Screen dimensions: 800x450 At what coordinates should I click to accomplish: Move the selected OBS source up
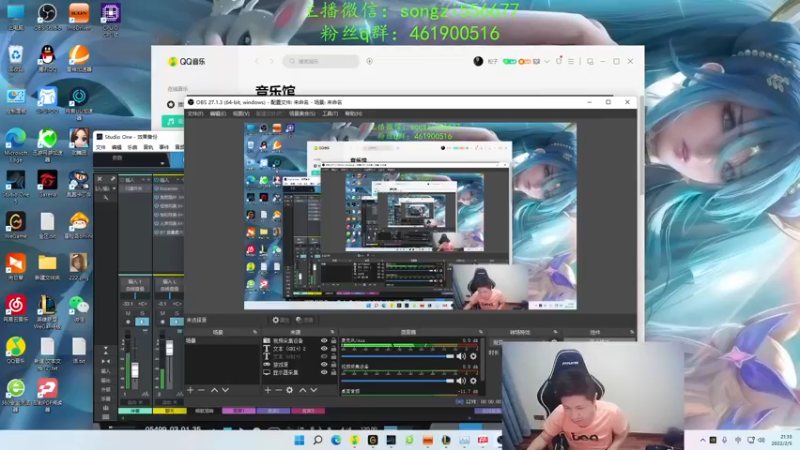(x=303, y=390)
